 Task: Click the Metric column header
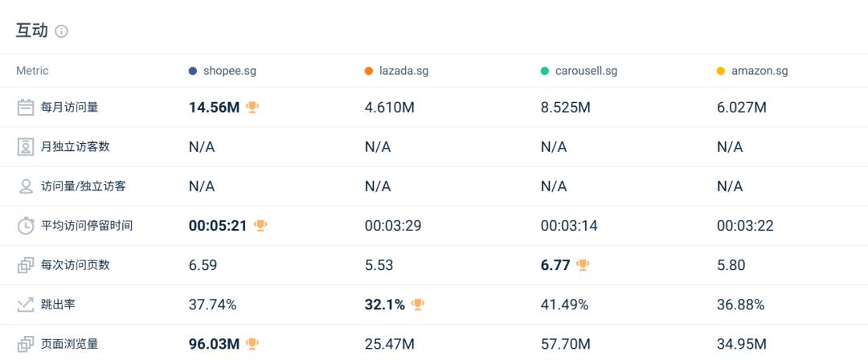(x=32, y=71)
